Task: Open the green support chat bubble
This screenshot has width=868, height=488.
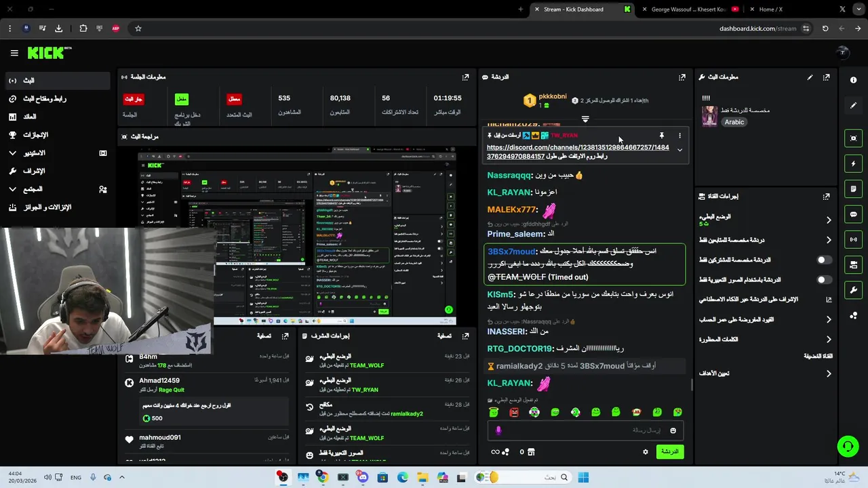Action: click(x=848, y=446)
